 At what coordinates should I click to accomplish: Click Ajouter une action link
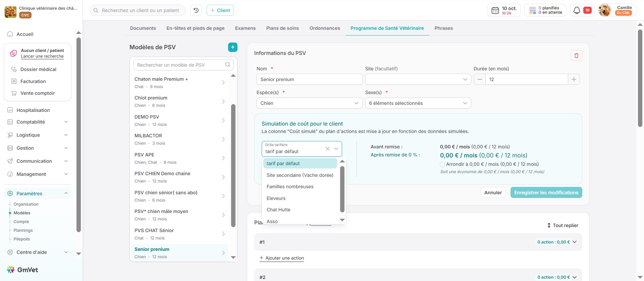tap(282, 258)
